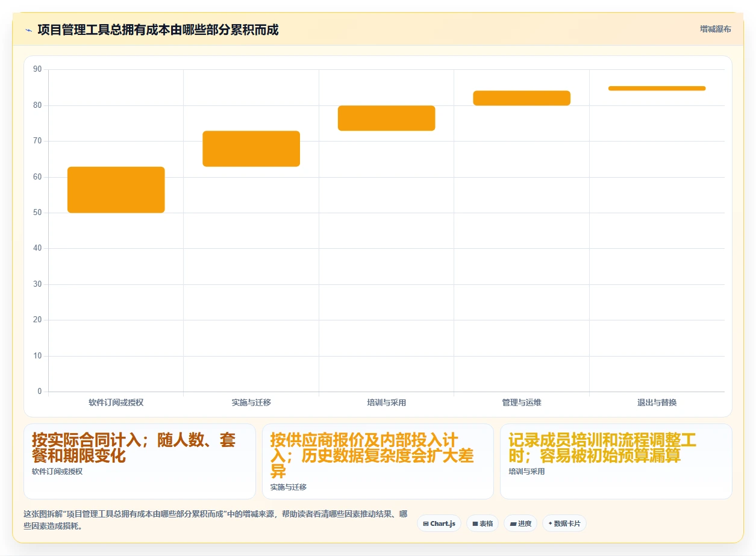Click the thin 退出与替换 waterfall bar
Screen dimensions: 756x556
click(657, 89)
